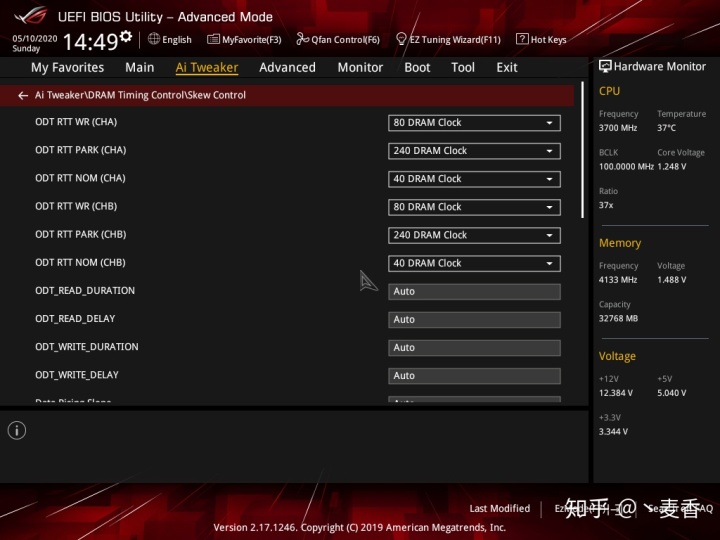Select the ODT_READ_DURATION label

click(x=85, y=291)
